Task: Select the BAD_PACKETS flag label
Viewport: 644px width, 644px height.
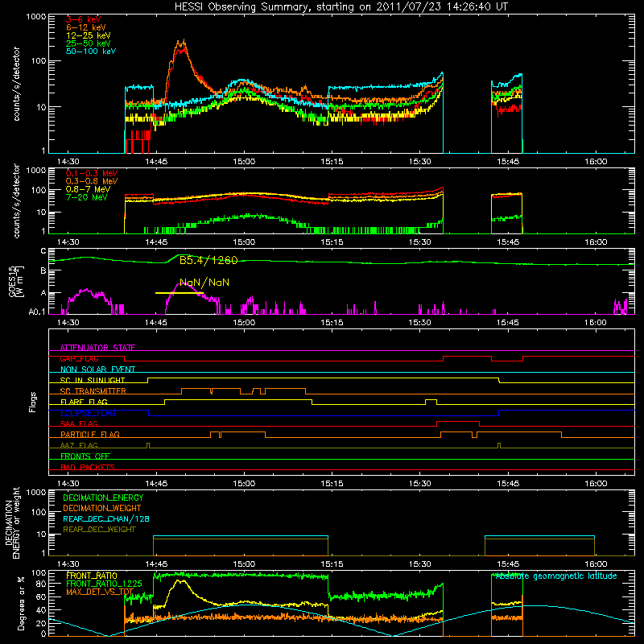Action: pyautogui.click(x=88, y=467)
